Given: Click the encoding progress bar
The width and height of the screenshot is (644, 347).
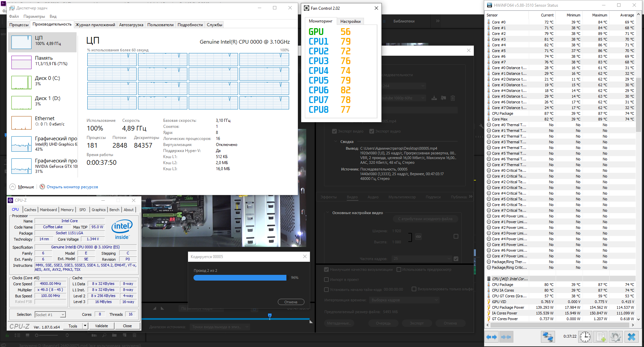Looking at the screenshot, I should [x=240, y=278].
